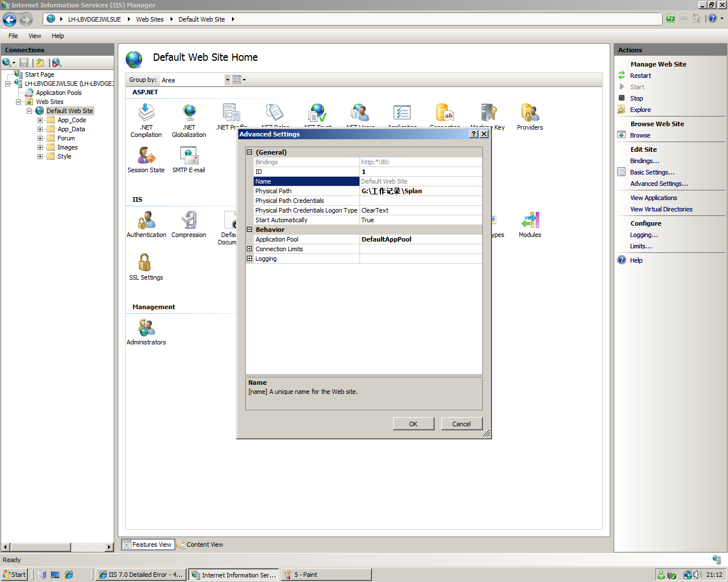Switch to IIS 7.0 Detailed Error taskbar window
Image resolution: width=728 pixels, height=582 pixels.
tap(140, 575)
